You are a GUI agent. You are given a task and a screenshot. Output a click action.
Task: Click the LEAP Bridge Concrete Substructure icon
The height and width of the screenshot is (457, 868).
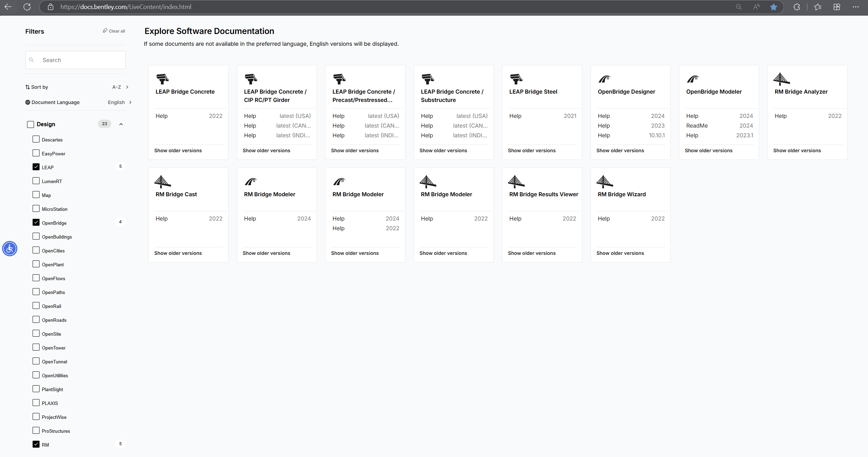click(428, 79)
